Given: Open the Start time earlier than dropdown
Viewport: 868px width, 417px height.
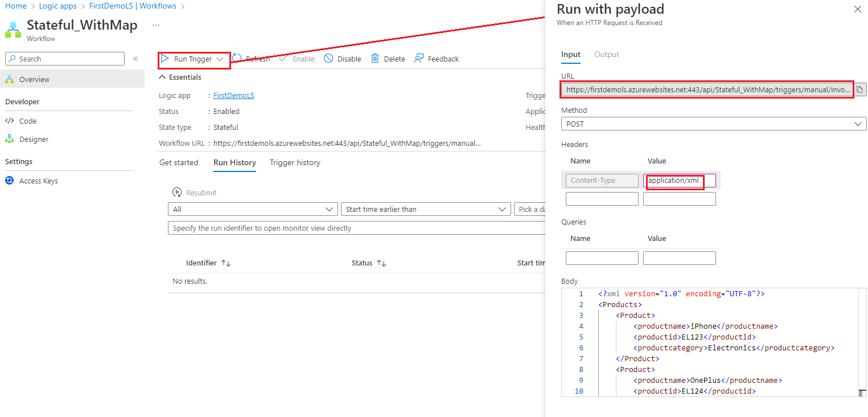Looking at the screenshot, I should click(x=425, y=209).
